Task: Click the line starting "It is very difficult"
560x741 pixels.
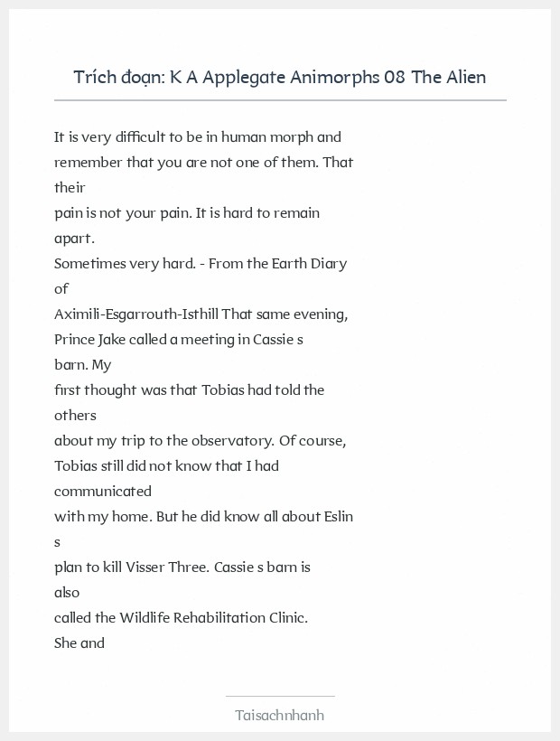Action: (198, 137)
